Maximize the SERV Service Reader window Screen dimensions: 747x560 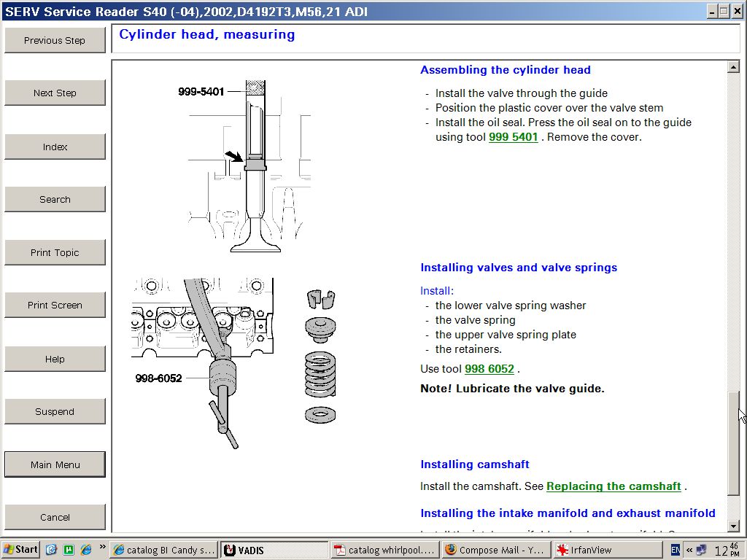click(x=724, y=11)
